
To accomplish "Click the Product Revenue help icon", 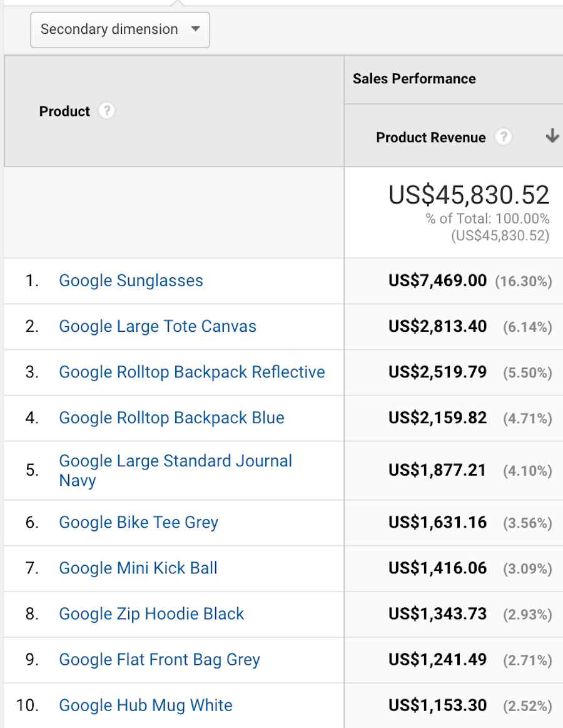I will [x=504, y=137].
